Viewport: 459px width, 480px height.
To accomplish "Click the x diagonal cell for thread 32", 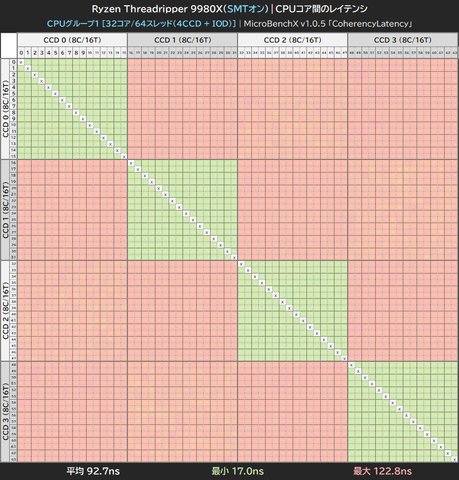I will pyautogui.click(x=241, y=264).
